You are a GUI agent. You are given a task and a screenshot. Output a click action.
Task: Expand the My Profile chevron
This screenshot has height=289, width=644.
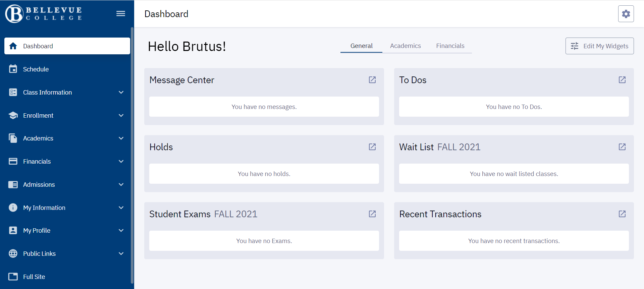(x=121, y=230)
